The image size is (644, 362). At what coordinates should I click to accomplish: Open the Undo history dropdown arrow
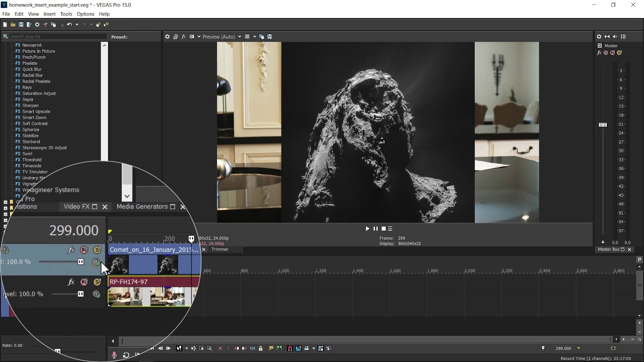(x=77, y=24)
